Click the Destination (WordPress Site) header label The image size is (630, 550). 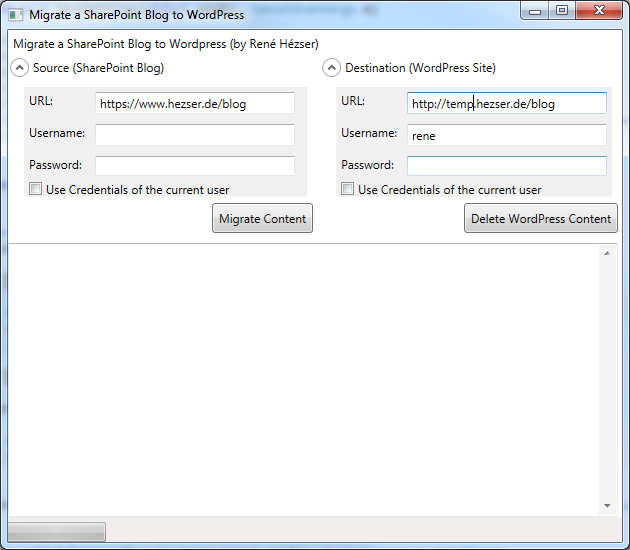(420, 68)
